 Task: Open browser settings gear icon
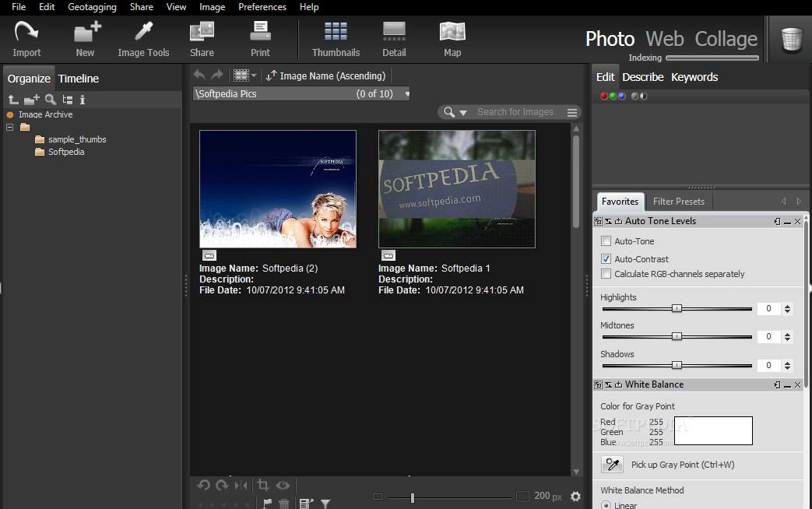575,497
